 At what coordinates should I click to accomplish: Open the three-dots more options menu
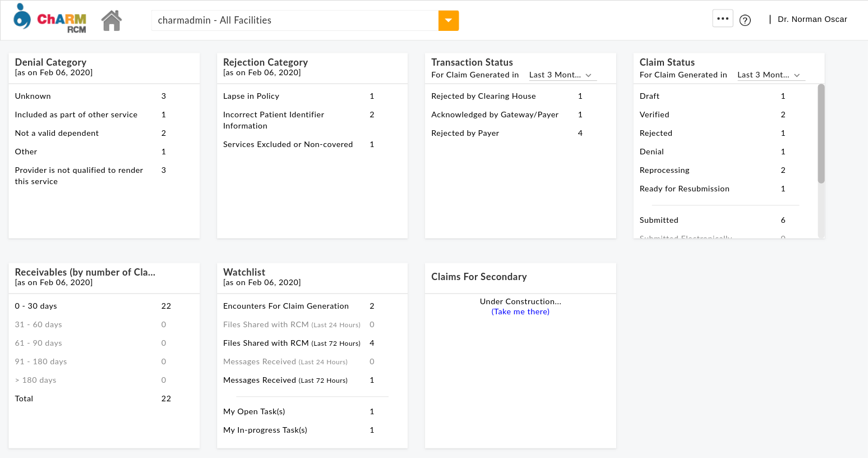click(723, 19)
